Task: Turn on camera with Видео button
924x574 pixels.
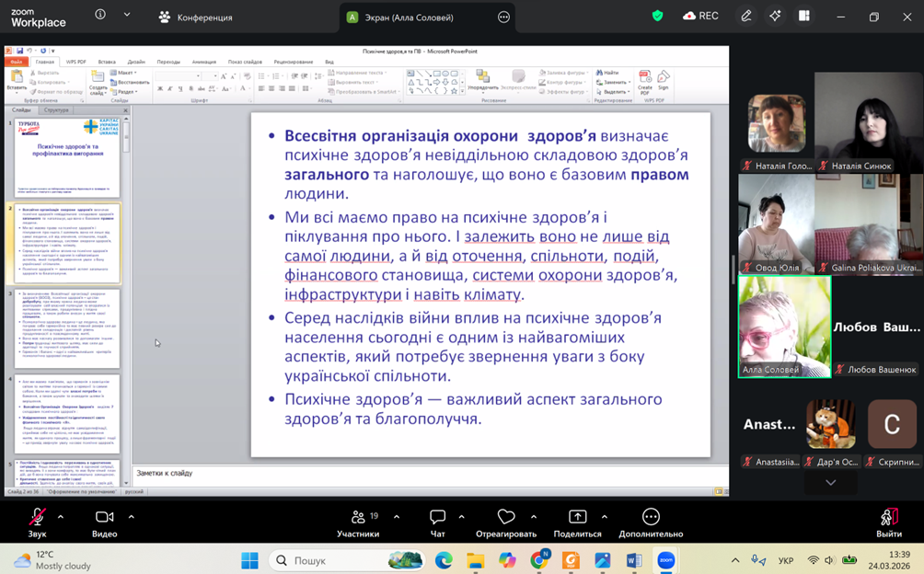Action: click(105, 517)
